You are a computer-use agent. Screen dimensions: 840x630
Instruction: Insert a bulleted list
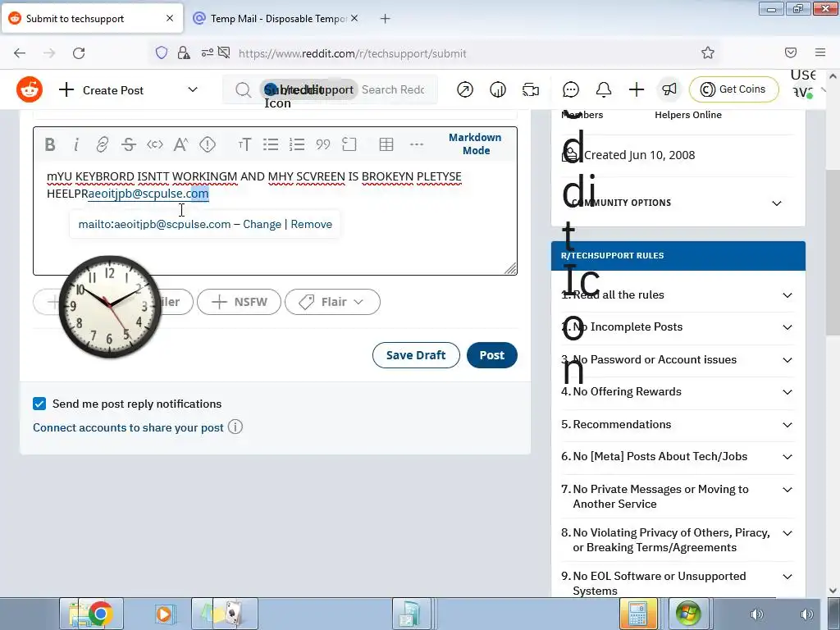(x=271, y=144)
